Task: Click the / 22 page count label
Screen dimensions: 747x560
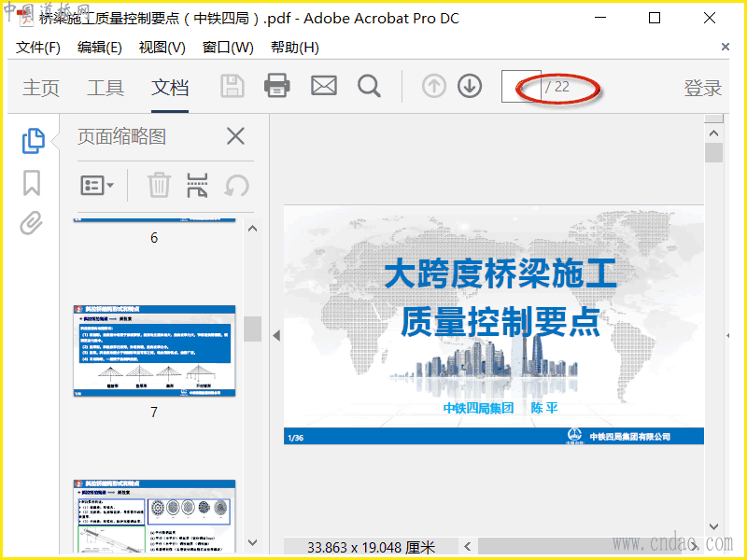Action: 557,87
